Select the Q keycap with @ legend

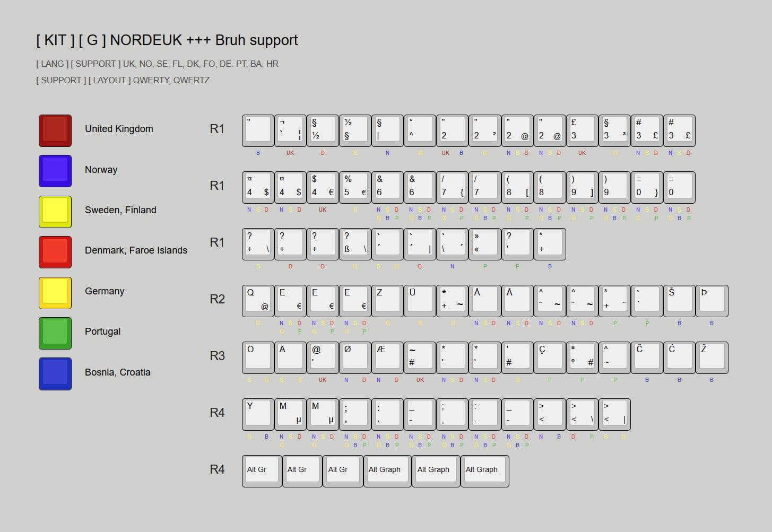258,300
